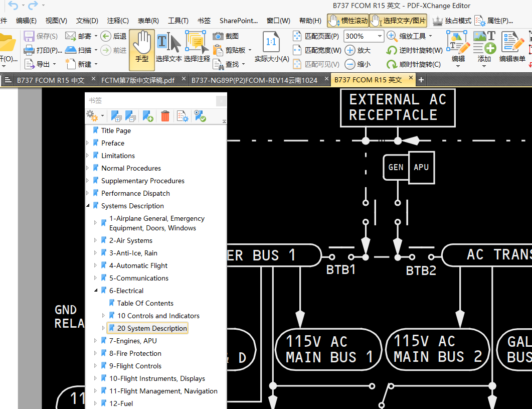Click the Fit Page (匹配页面) button
This screenshot has height=409, width=532.
pos(316,36)
